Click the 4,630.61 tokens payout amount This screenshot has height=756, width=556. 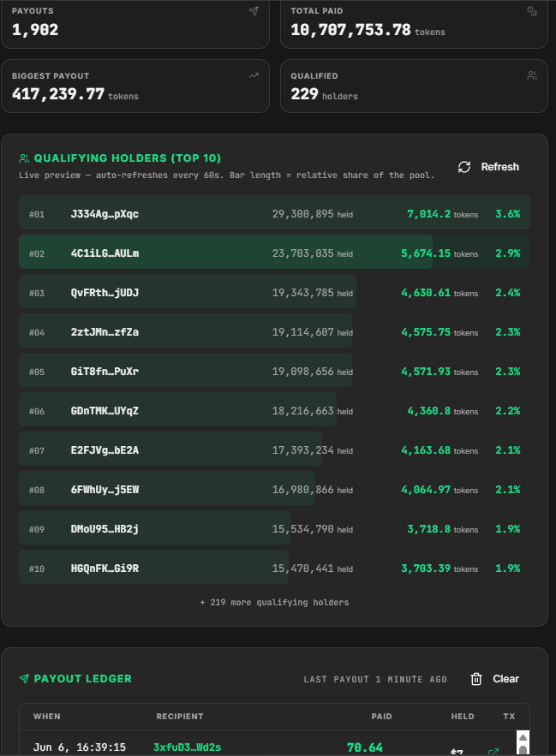click(x=439, y=293)
